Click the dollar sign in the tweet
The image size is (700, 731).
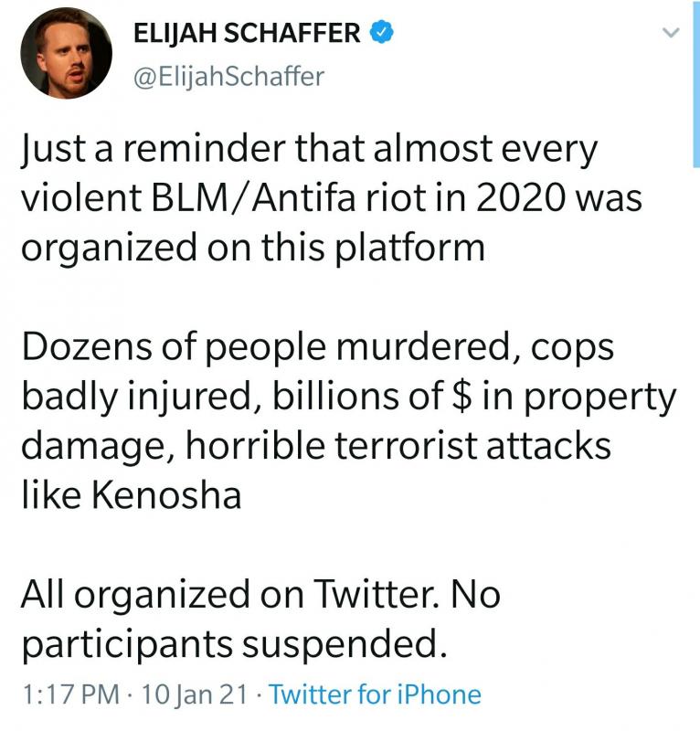[x=461, y=397]
